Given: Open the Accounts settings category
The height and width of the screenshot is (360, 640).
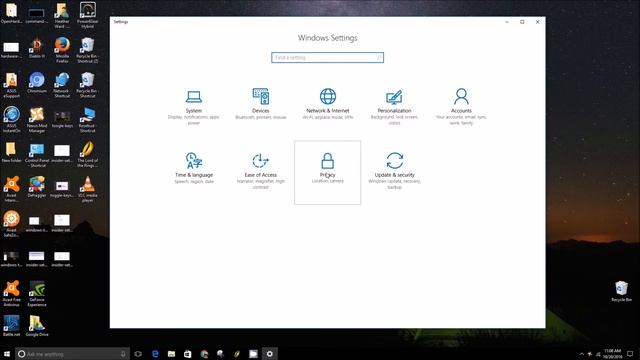Looking at the screenshot, I should click(x=461, y=107).
